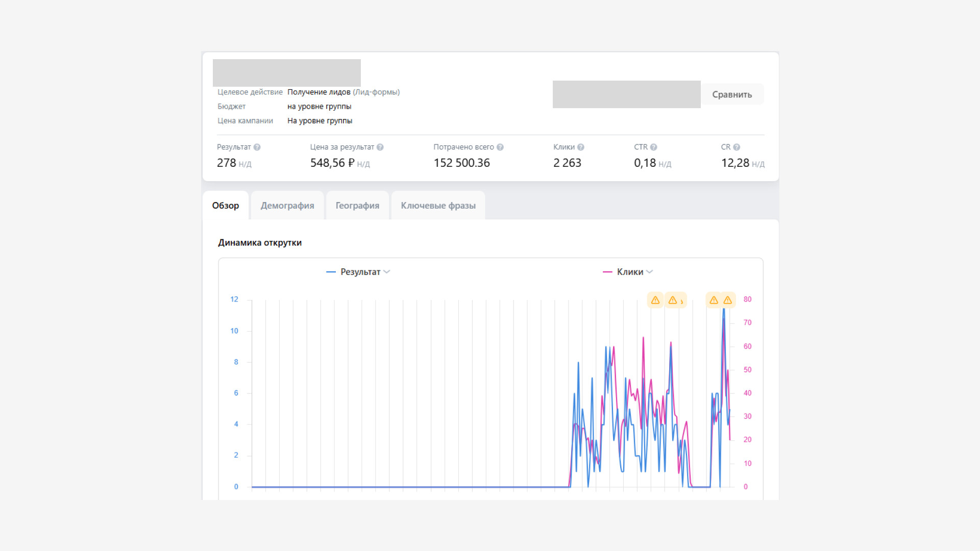Click help icon next to CR
The height and width of the screenshot is (551, 980).
[737, 147]
